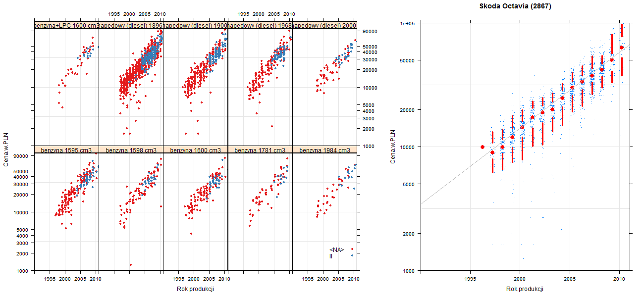The height and width of the screenshot is (297, 644).
Task: Click the 'II' legend label
Action: click(331, 255)
